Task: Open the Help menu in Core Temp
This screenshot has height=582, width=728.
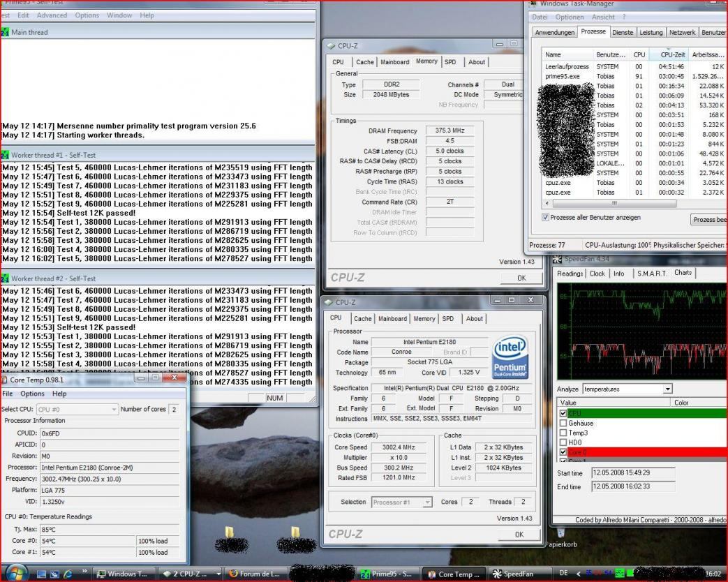Action: 59,394
